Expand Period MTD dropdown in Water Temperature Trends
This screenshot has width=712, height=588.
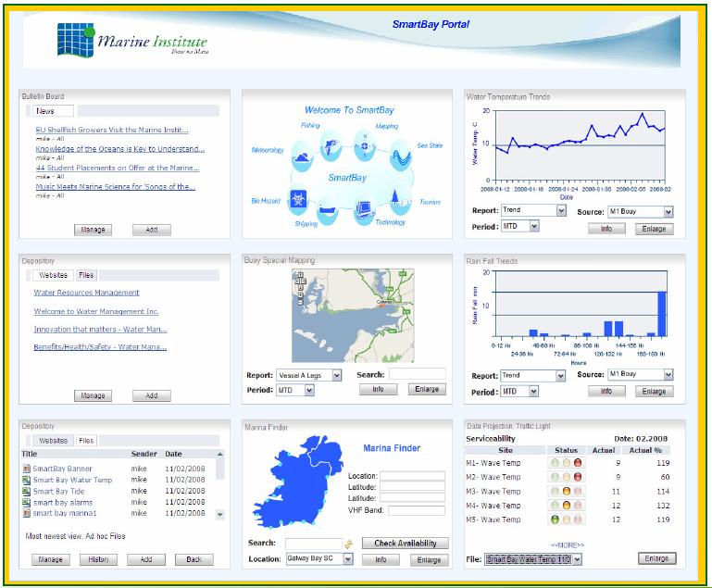(x=534, y=226)
